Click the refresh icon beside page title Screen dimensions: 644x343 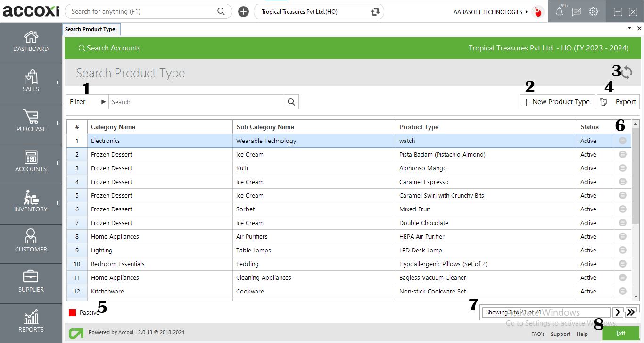[627, 73]
